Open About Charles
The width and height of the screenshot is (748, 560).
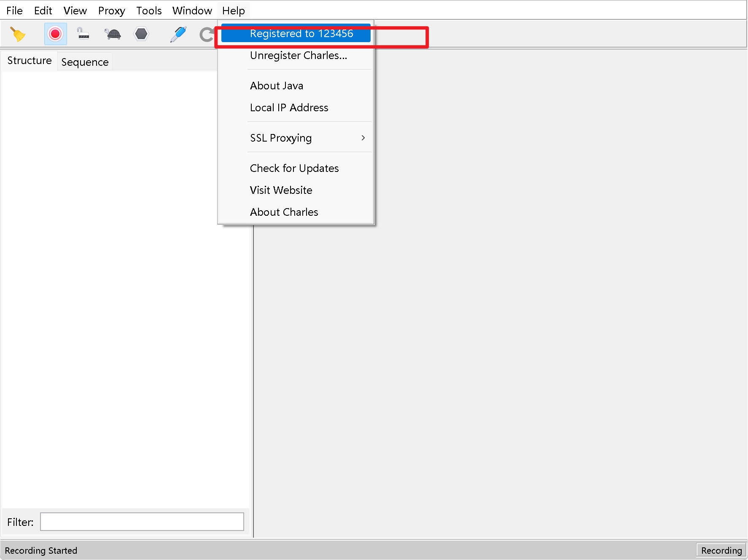click(x=296, y=212)
